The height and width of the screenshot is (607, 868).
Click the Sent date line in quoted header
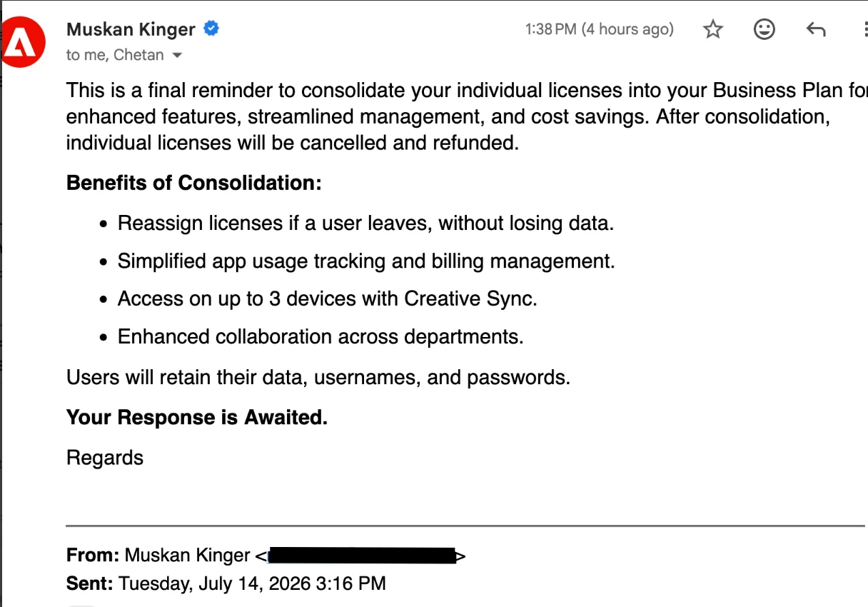(x=226, y=583)
